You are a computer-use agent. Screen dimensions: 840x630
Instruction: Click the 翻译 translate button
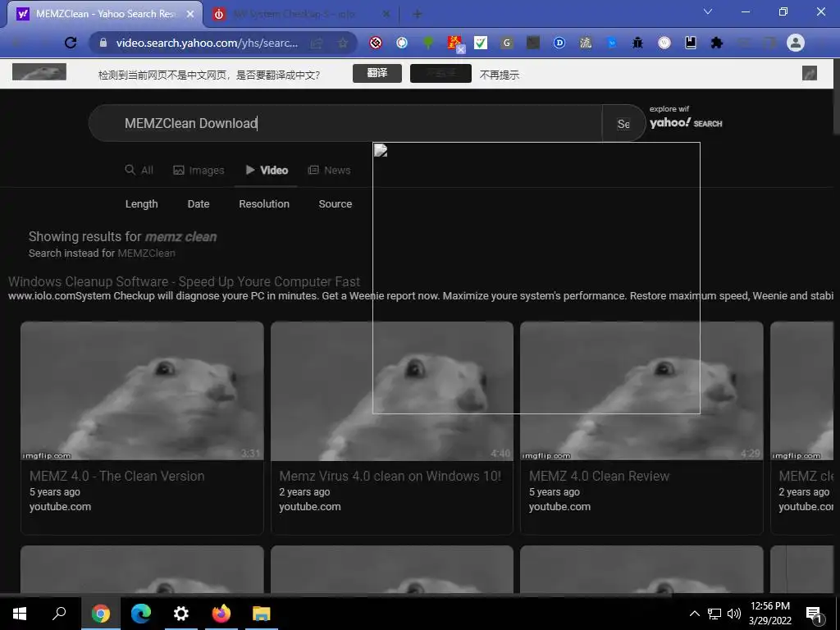coord(377,73)
